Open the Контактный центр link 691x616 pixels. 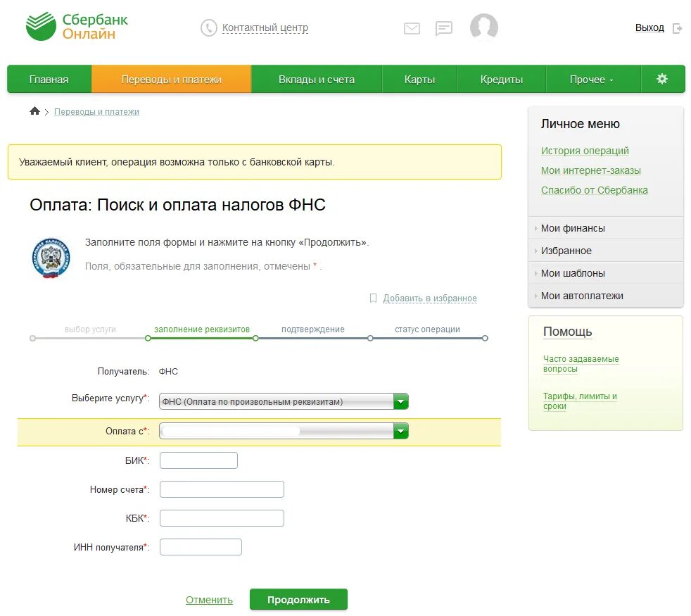point(265,27)
